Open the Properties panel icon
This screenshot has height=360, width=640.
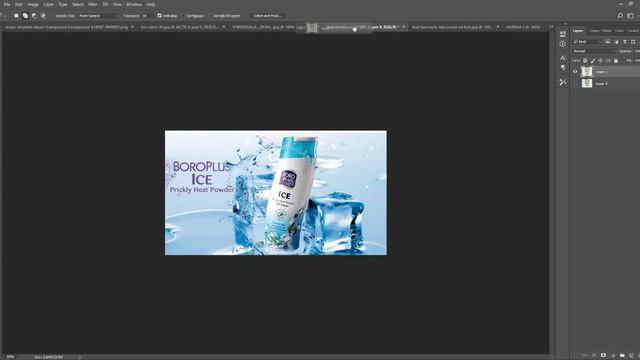tap(563, 33)
